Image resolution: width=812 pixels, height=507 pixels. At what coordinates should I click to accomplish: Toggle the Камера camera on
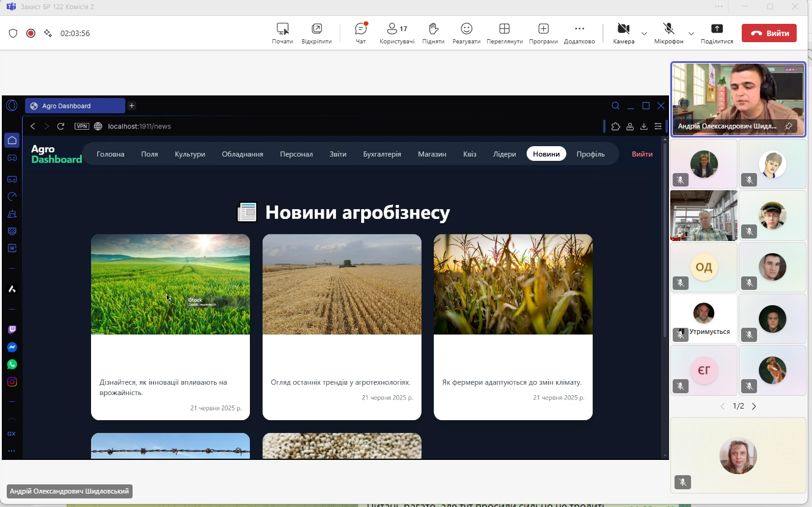click(x=623, y=33)
